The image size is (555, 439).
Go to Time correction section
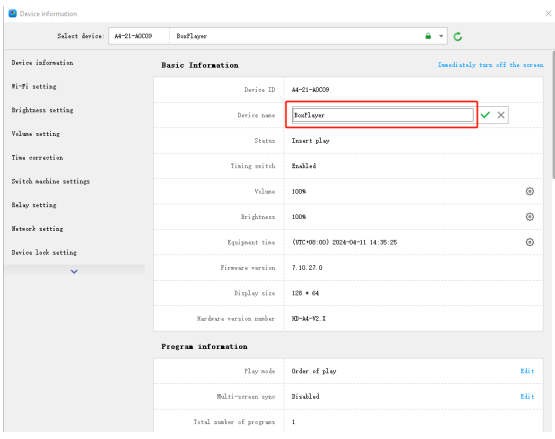pos(37,158)
